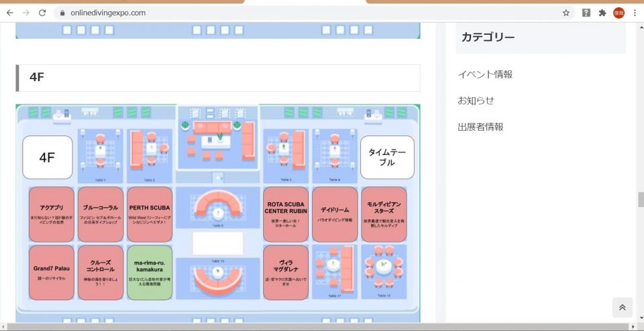Click the white 4F floor tile
Screen dimensions: 644x331
[48, 157]
